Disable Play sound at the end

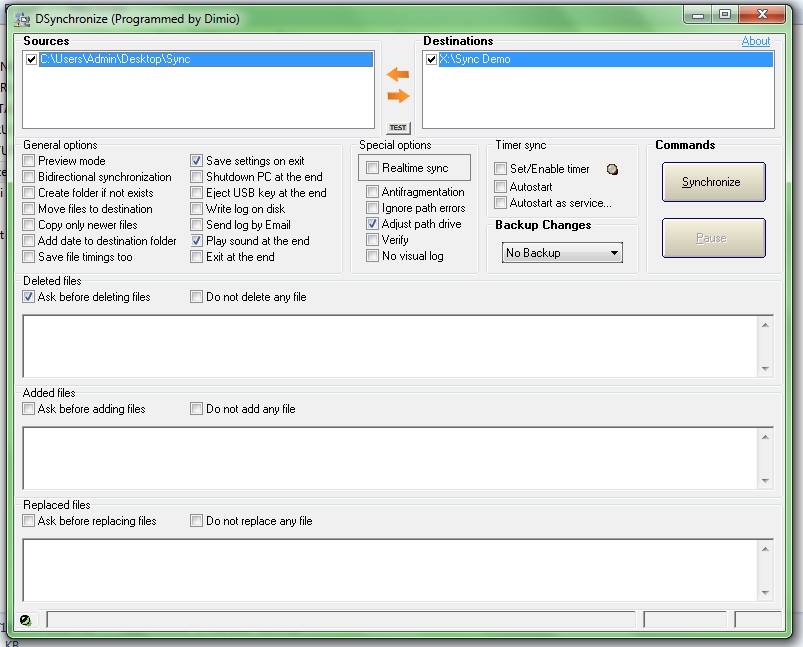pos(196,241)
